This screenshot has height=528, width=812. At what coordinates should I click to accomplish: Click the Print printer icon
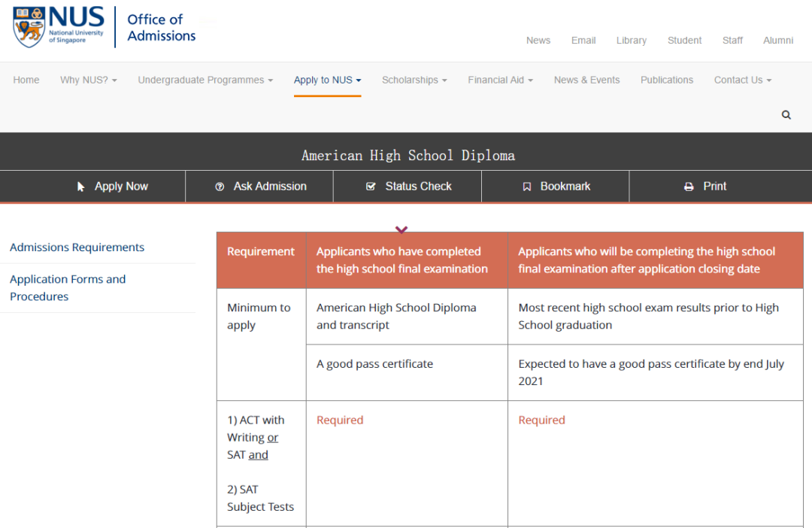[x=689, y=187]
